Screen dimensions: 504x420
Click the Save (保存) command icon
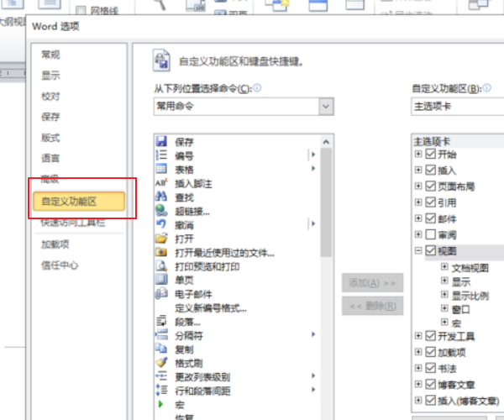point(161,141)
